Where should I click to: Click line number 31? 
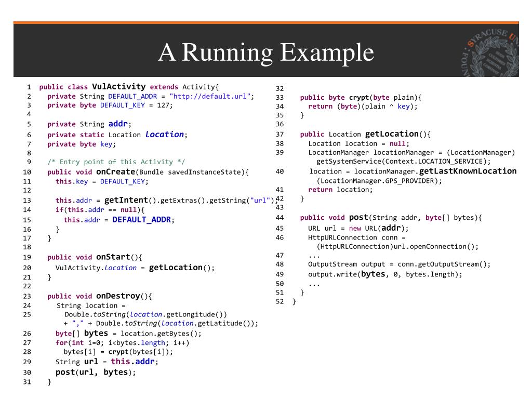[27, 382]
